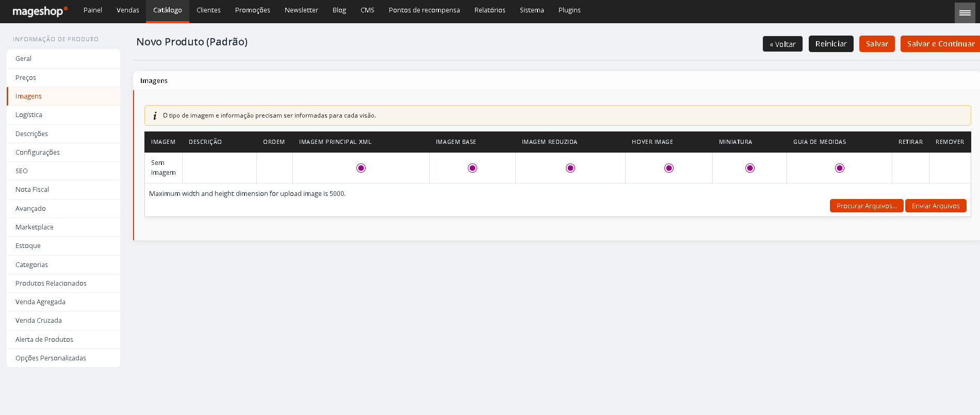Image resolution: width=980 pixels, height=415 pixels.
Task: Open the Pontos de recompensa menu
Action: pyautogui.click(x=424, y=10)
